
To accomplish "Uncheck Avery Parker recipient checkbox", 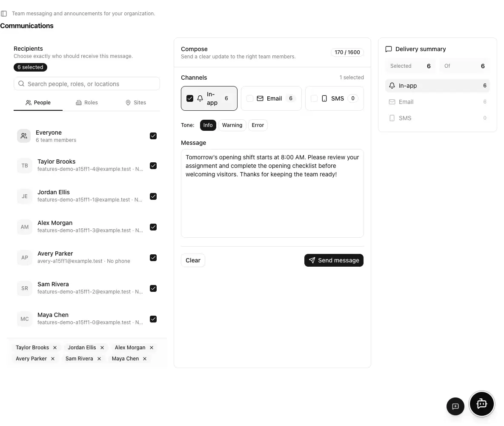I will tap(153, 258).
